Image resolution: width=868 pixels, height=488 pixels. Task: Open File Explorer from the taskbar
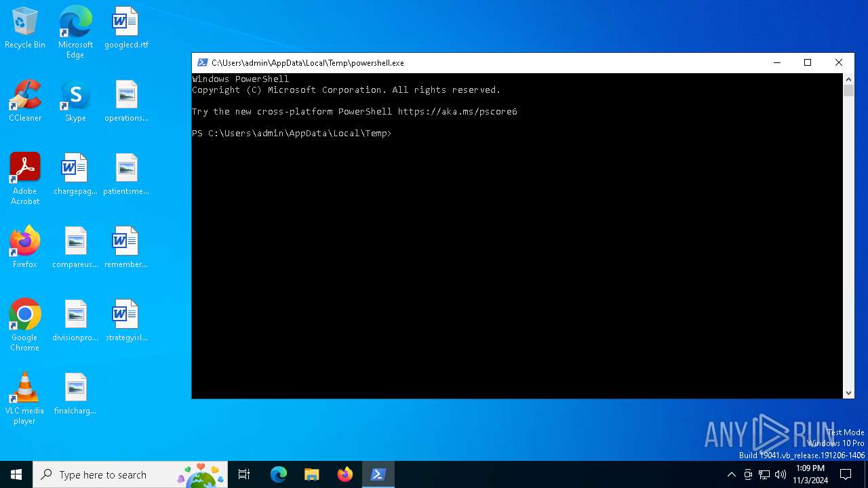click(x=312, y=474)
